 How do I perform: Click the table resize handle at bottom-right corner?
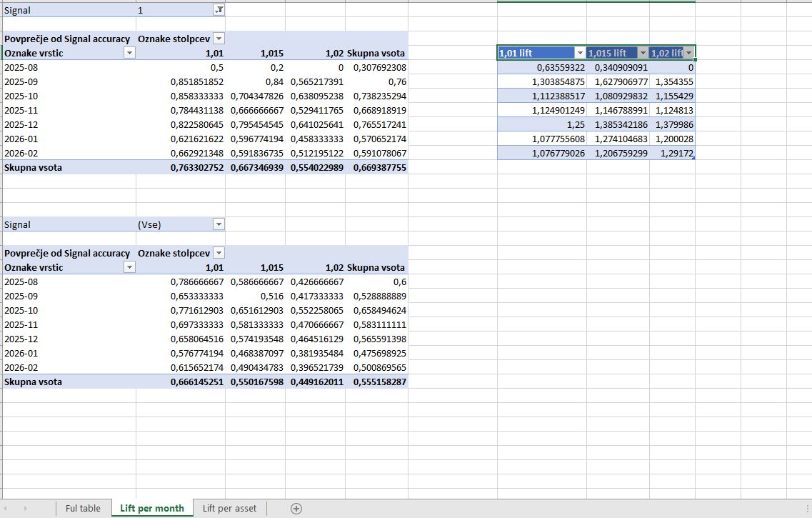693,158
